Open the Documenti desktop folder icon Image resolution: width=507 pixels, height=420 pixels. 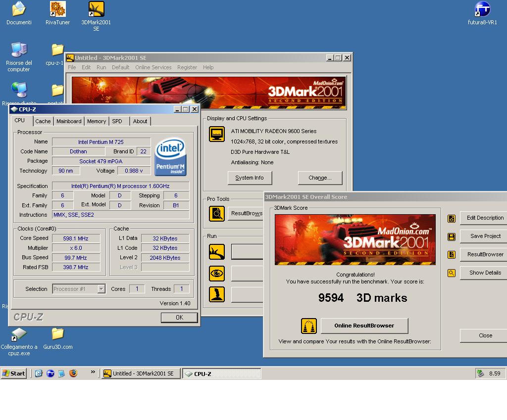click(x=19, y=9)
